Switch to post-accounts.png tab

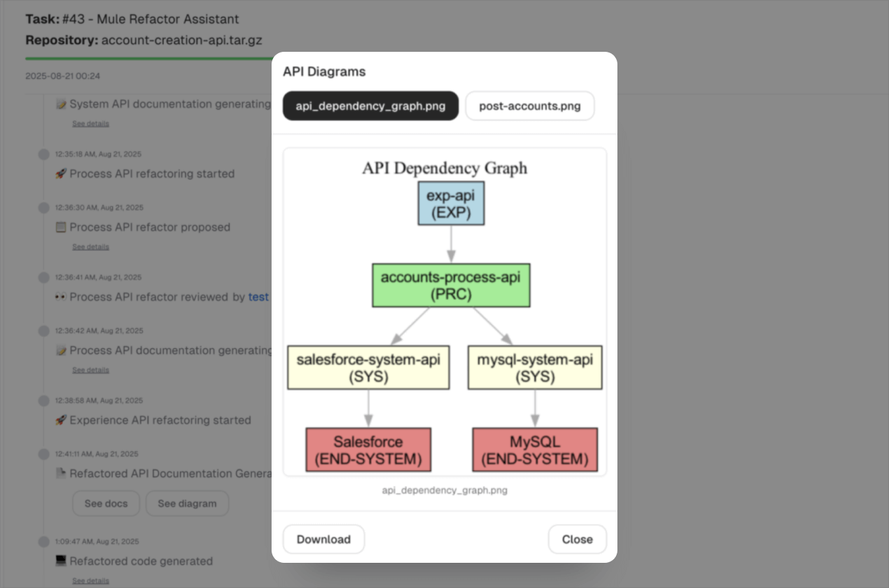[x=530, y=106]
